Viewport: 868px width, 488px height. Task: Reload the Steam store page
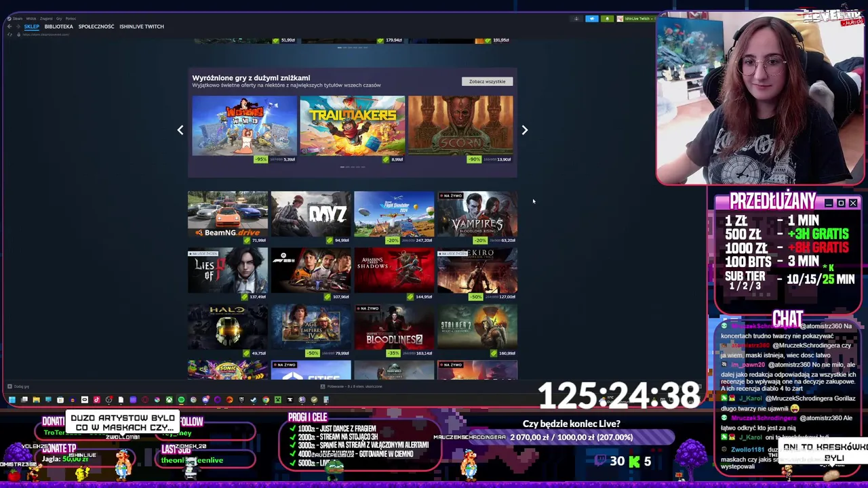(x=9, y=35)
